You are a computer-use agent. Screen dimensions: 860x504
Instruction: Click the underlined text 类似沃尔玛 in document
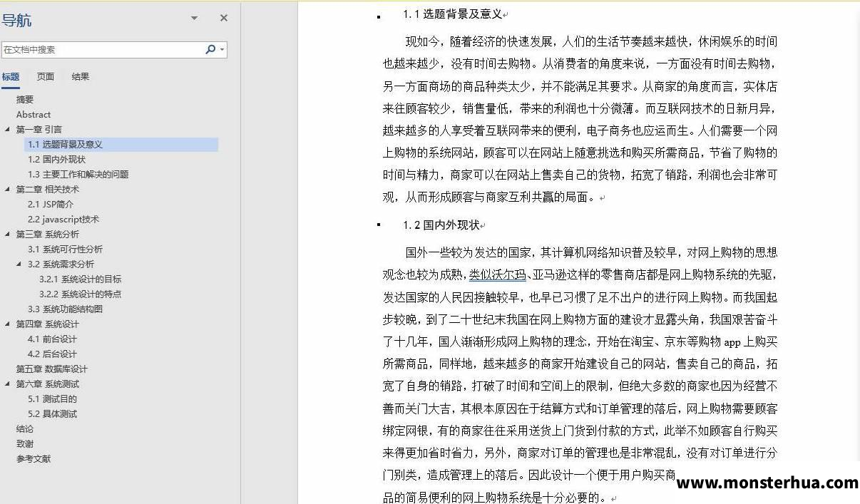[x=497, y=274]
